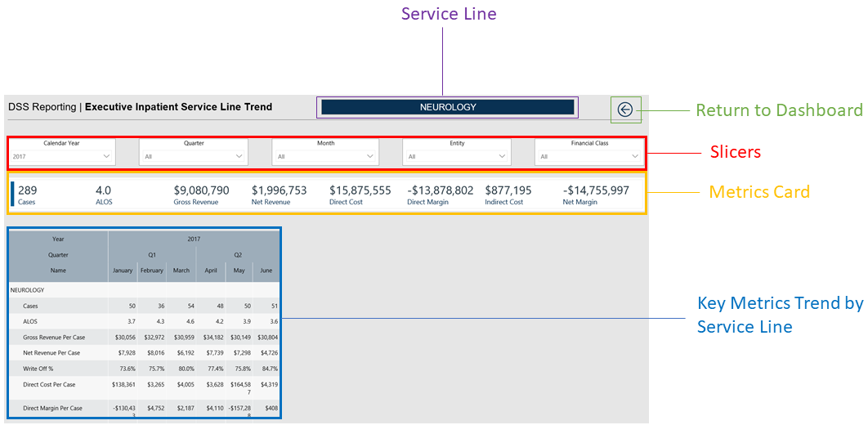Click the 2017 year column header
The height and width of the screenshot is (425, 868).
pyautogui.click(x=194, y=239)
